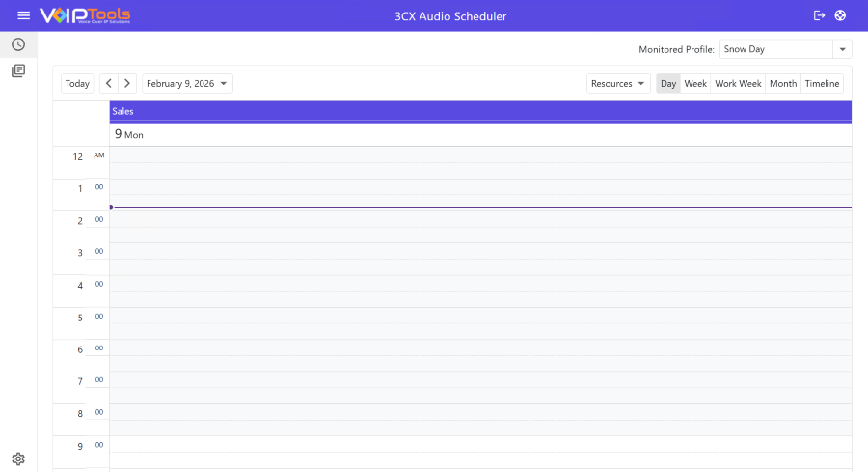
Task: Open the February 9, 2026 date picker
Action: [x=188, y=84]
